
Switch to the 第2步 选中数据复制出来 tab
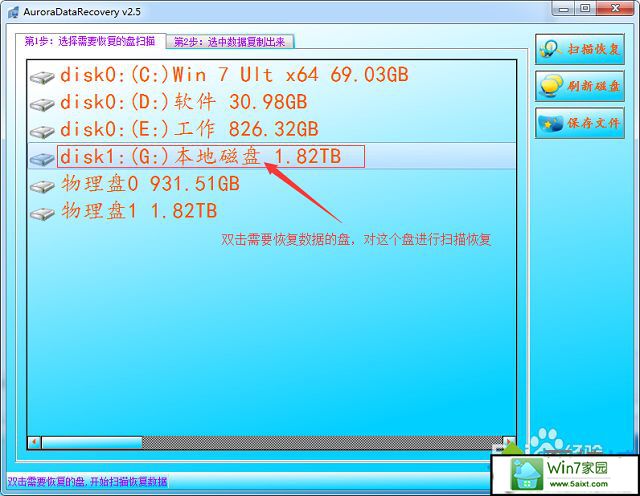click(x=230, y=42)
